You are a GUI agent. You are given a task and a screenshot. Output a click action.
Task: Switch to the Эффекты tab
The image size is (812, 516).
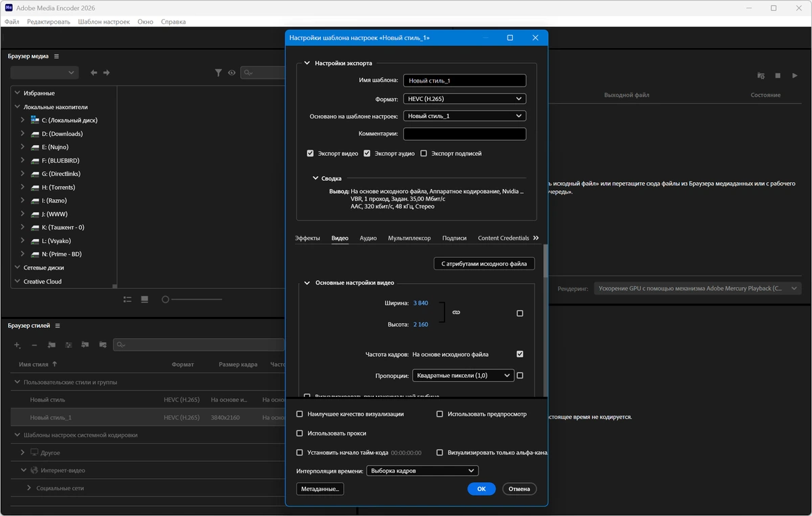click(307, 238)
